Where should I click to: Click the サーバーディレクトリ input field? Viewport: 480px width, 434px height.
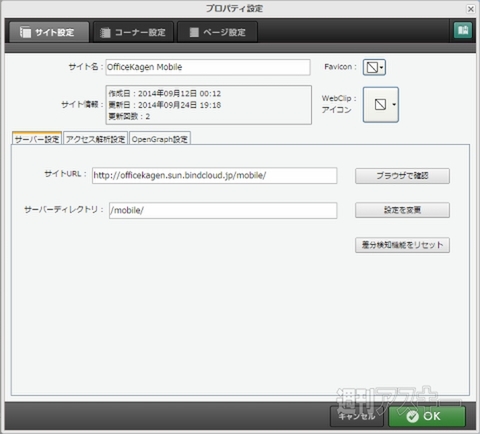point(223,210)
